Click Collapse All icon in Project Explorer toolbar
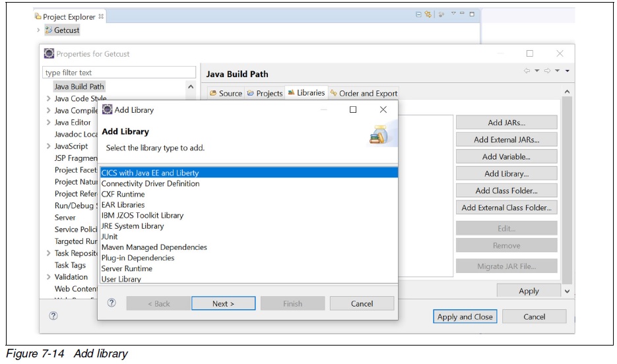 (420, 15)
